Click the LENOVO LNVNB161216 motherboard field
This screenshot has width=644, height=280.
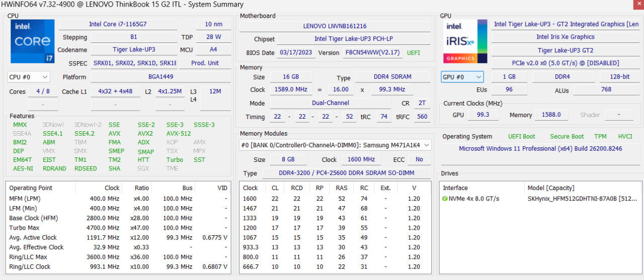click(335, 26)
